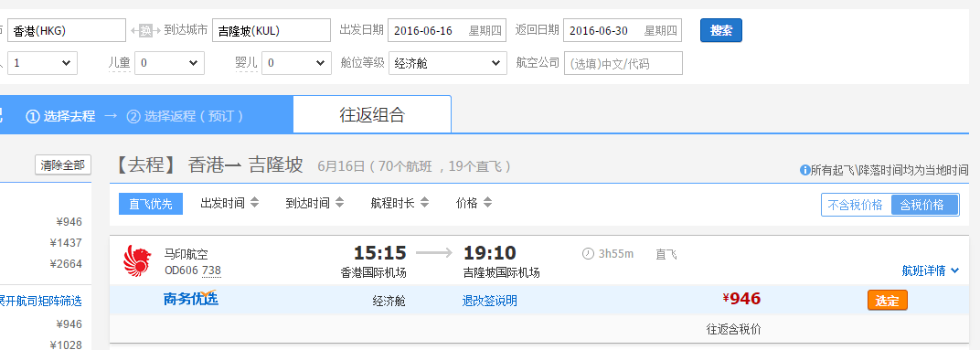Viewport: 980px width, 350px height.
Task: Select the 选择去程 step tab
Action: (x=60, y=116)
